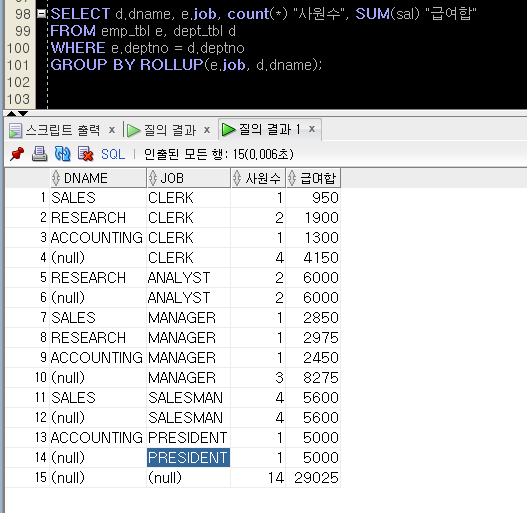527x513 pixels.
Task: Sort by the 급여합 column header
Action: pos(313,178)
